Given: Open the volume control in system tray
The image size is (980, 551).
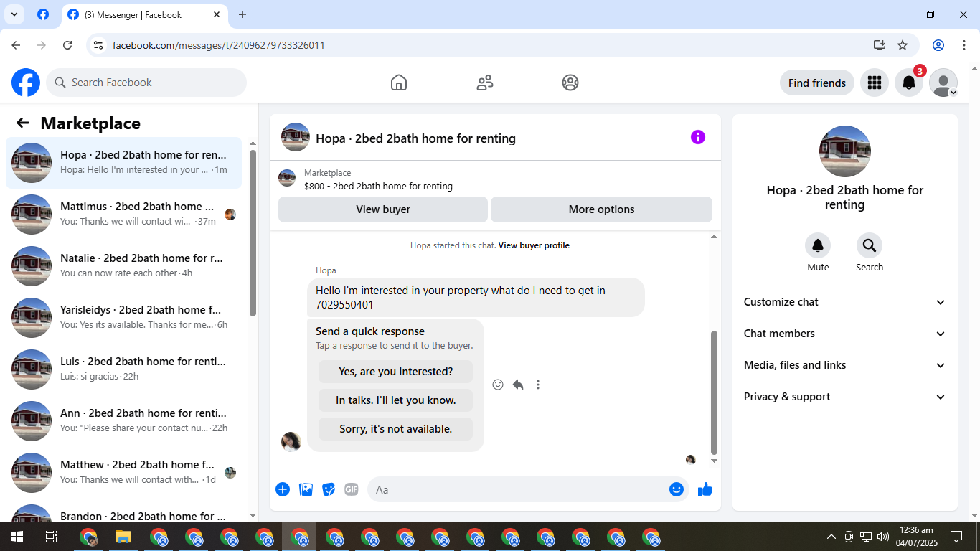Looking at the screenshot, I should (883, 537).
